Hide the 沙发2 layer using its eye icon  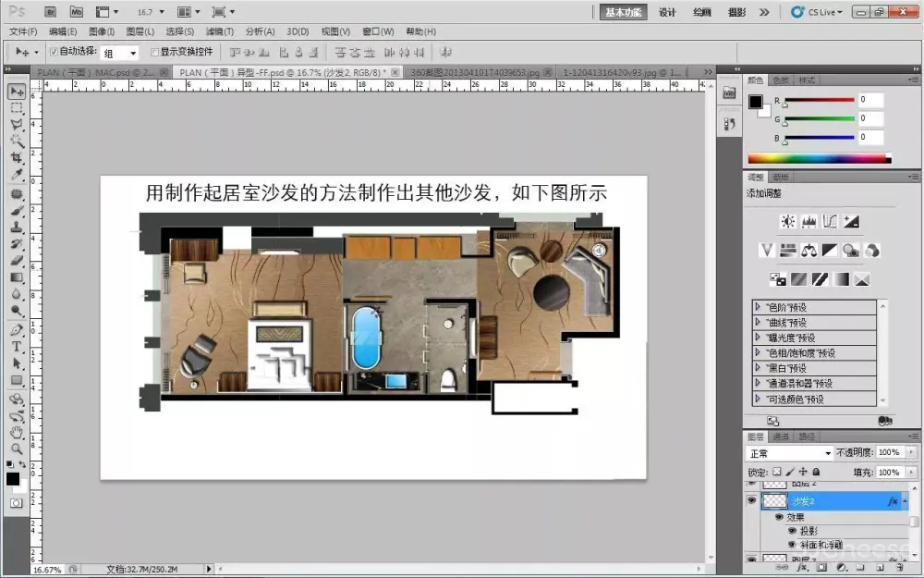click(751, 500)
